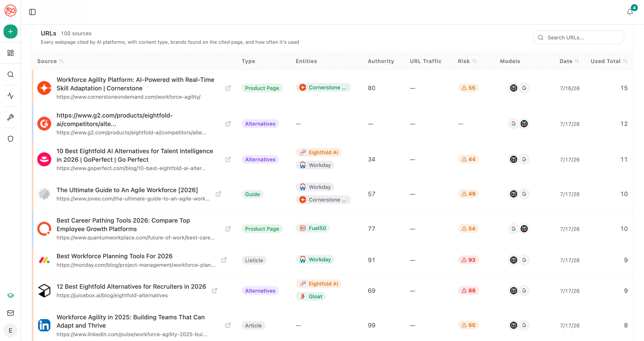Click the G2 favicon in second row

point(44,124)
